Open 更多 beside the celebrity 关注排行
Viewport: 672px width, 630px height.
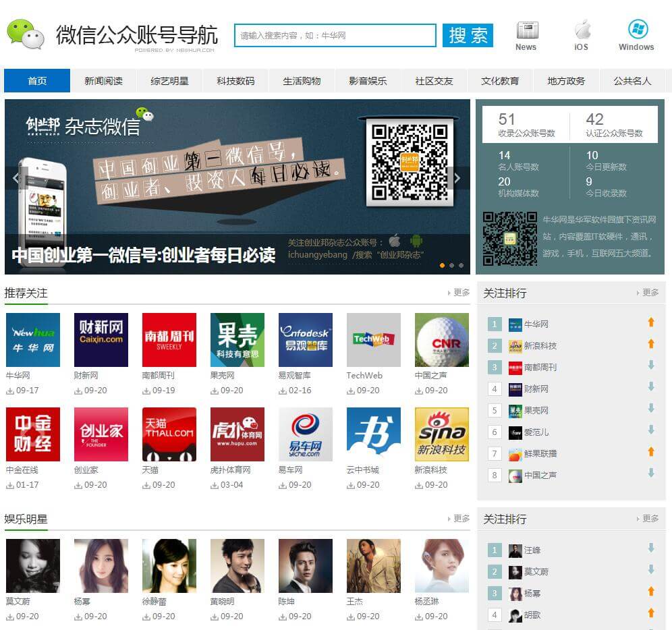(x=649, y=518)
